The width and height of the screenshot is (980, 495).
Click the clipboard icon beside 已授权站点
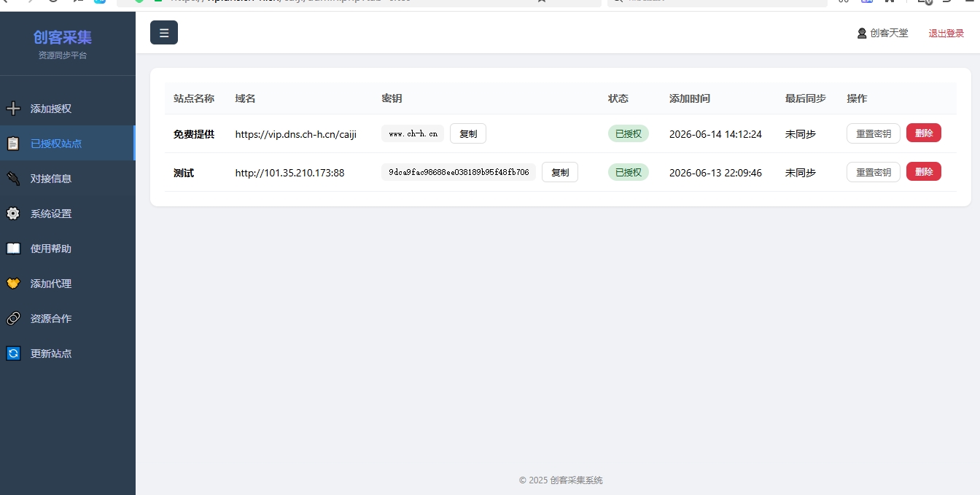pos(13,144)
